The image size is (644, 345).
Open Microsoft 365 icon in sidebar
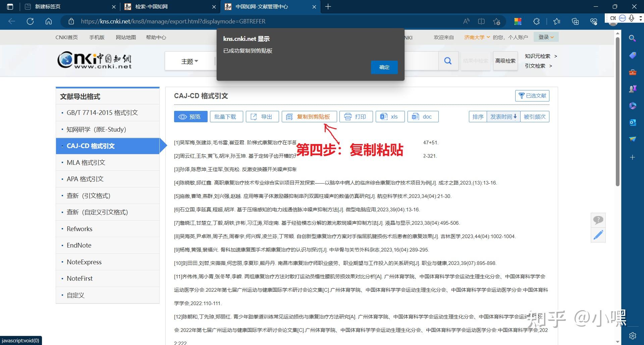coord(632,106)
